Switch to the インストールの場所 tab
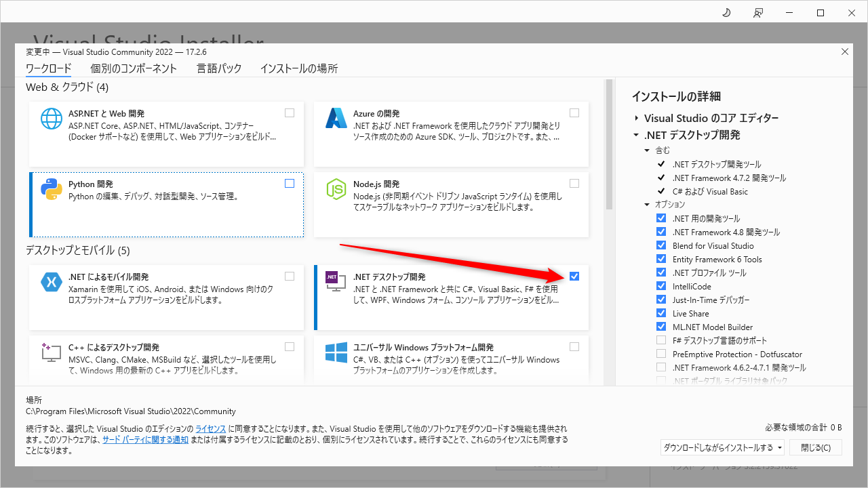 pyautogui.click(x=299, y=68)
